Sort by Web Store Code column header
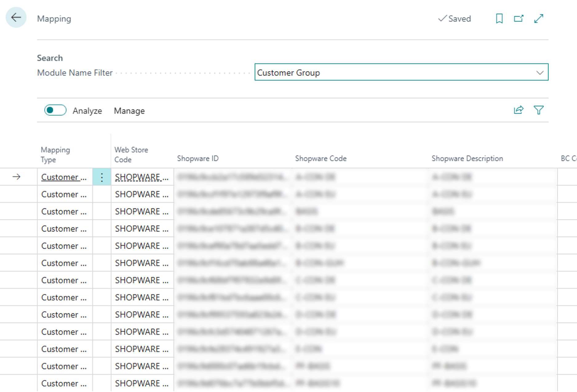Screen dimensions: 577x392 (131, 155)
